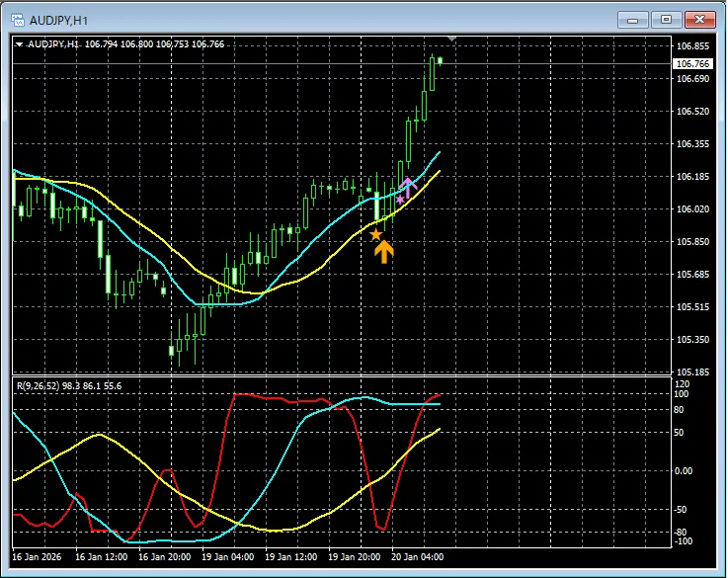Open the one-click trading triangle beside AUDJPY,H1
The width and height of the screenshot is (728, 578).
point(20,44)
